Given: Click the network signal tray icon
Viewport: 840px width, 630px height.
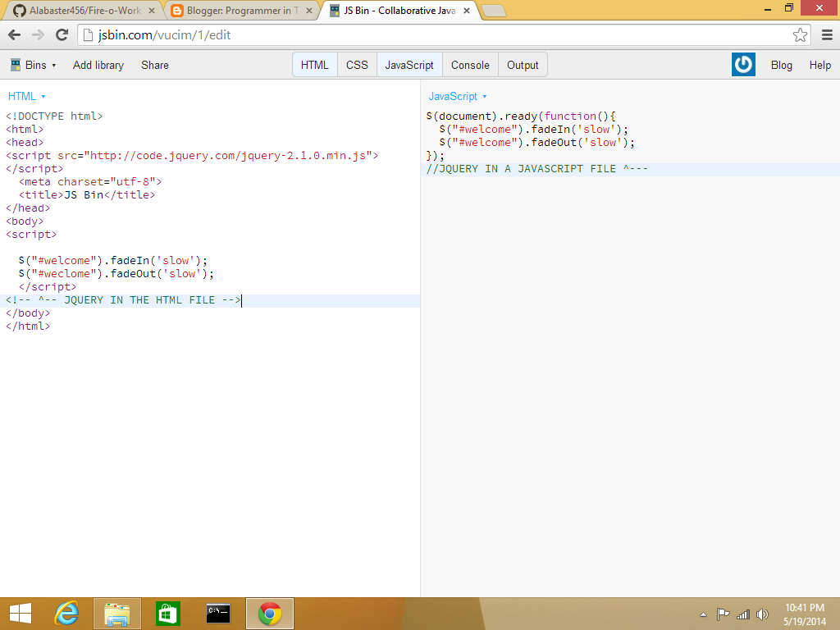Looking at the screenshot, I should click(x=743, y=614).
